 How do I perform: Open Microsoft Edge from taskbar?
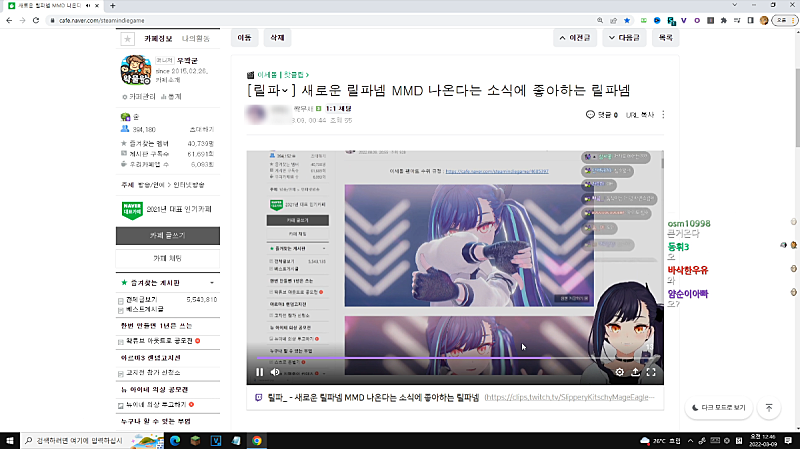click(175, 440)
